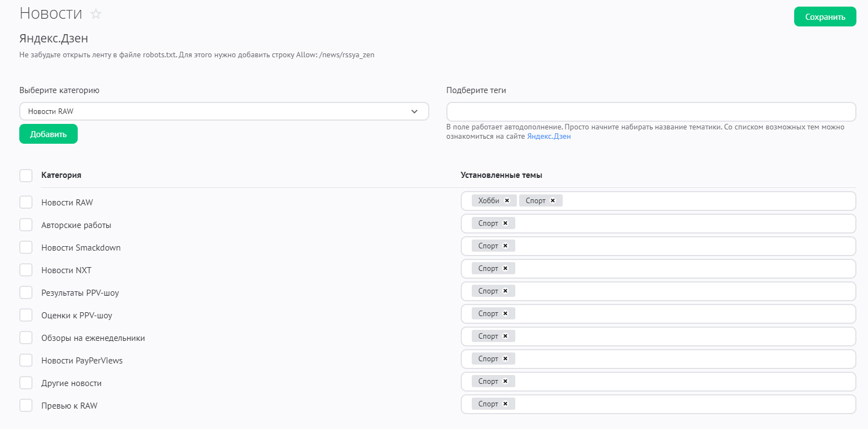Image resolution: width=868 pixels, height=429 pixels.
Task: Remove Спорт tag from Новости RAW row
Action: [x=553, y=200]
